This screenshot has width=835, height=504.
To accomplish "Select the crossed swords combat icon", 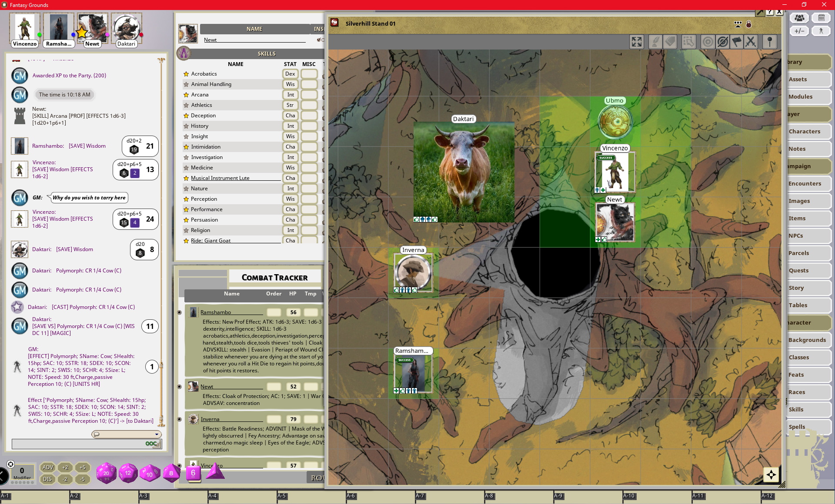I will (750, 42).
